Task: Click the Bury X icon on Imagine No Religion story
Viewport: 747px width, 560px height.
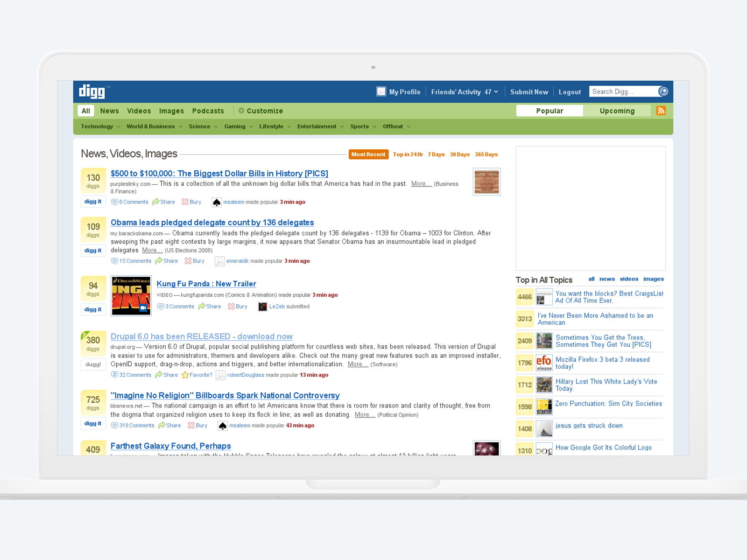Action: 191,425
